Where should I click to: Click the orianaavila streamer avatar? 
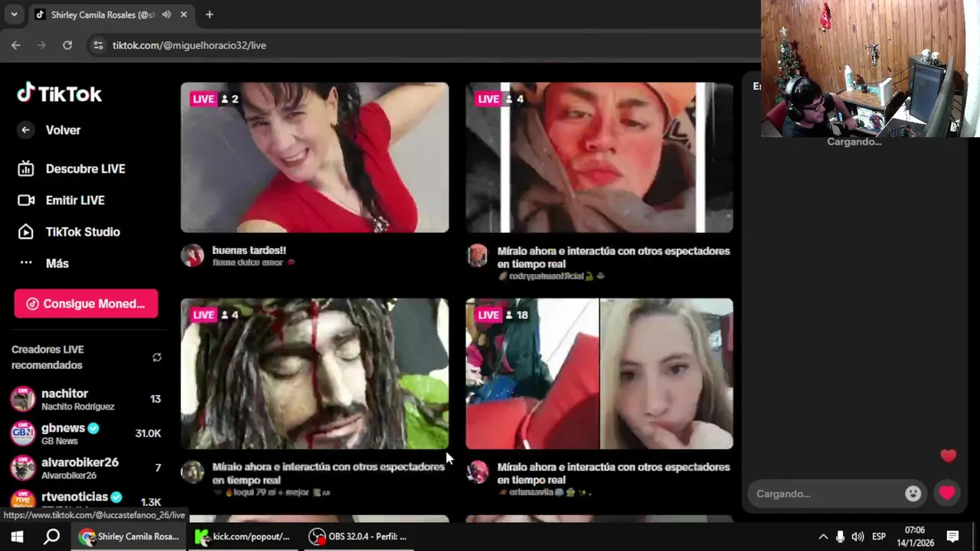(477, 471)
